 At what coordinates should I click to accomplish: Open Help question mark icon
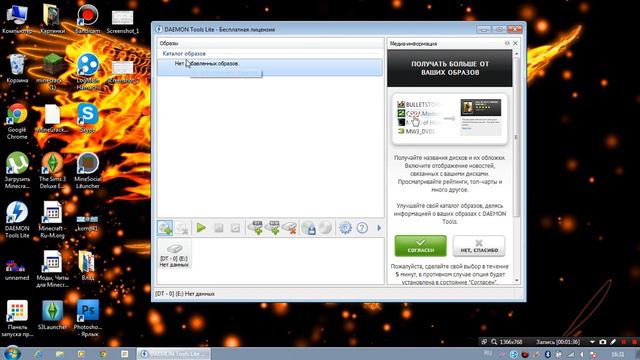click(362, 228)
